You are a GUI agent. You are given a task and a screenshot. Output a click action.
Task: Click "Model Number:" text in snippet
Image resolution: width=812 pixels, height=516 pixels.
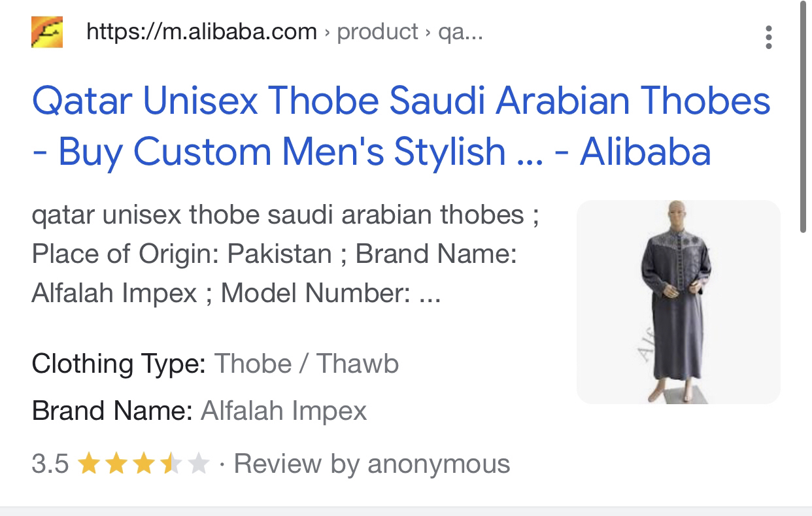coord(316,293)
